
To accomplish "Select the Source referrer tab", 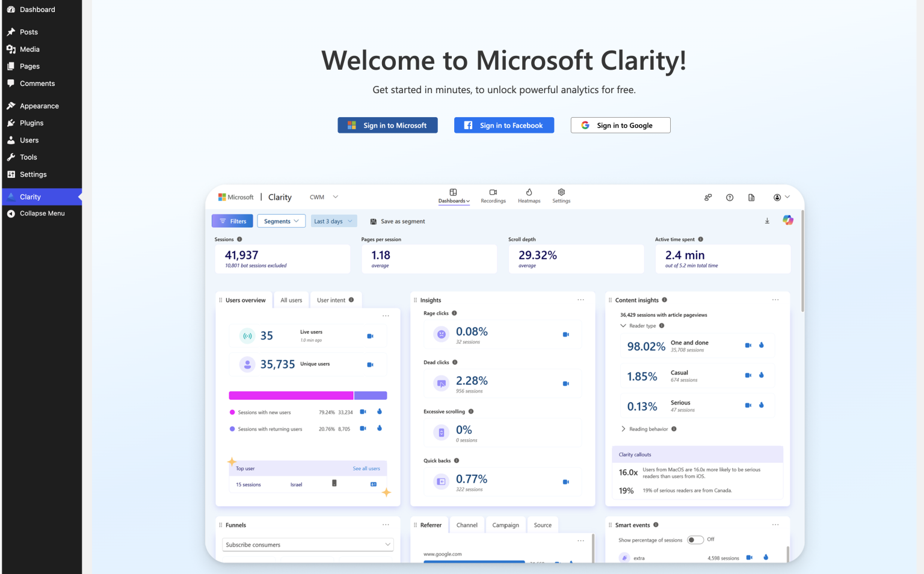I will point(543,525).
